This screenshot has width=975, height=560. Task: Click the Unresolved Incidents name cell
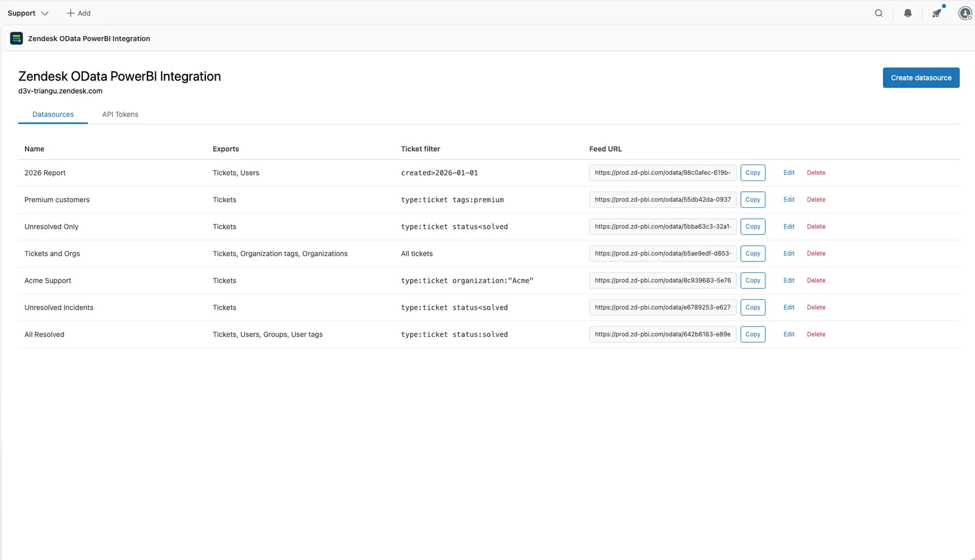pyautogui.click(x=59, y=308)
